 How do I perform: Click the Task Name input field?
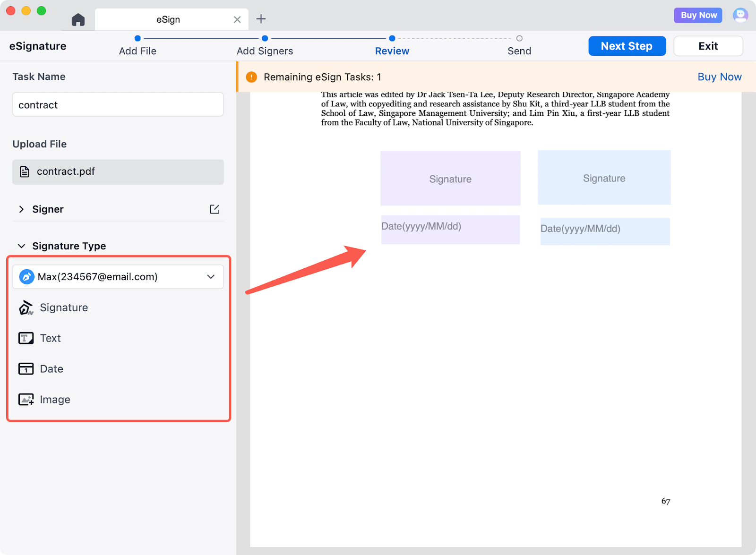click(x=118, y=104)
